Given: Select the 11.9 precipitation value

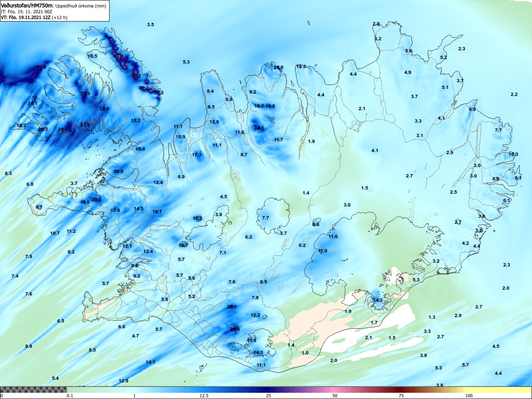Looking at the screenshot, I should 251,340.
